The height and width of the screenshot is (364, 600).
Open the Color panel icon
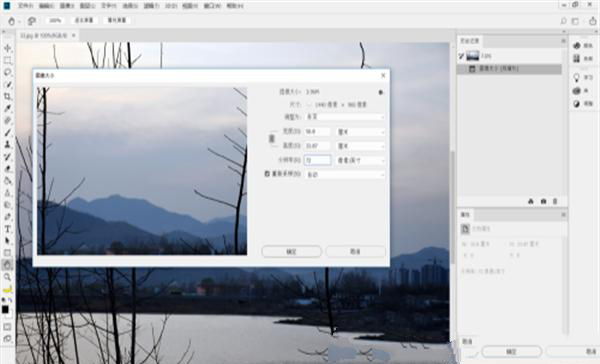pyautogui.click(x=577, y=46)
